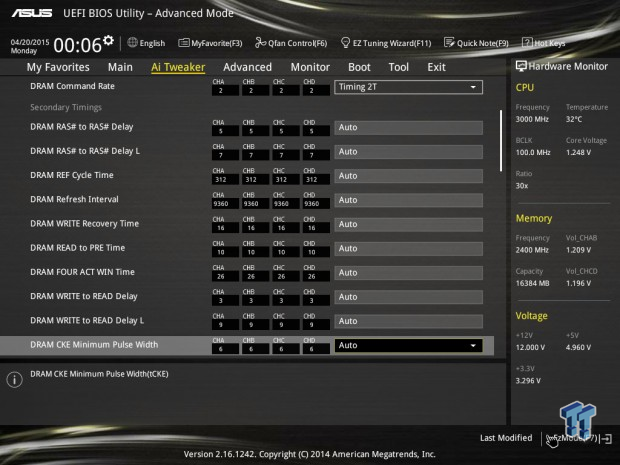Click CPU temperature 32°C value

574,119
